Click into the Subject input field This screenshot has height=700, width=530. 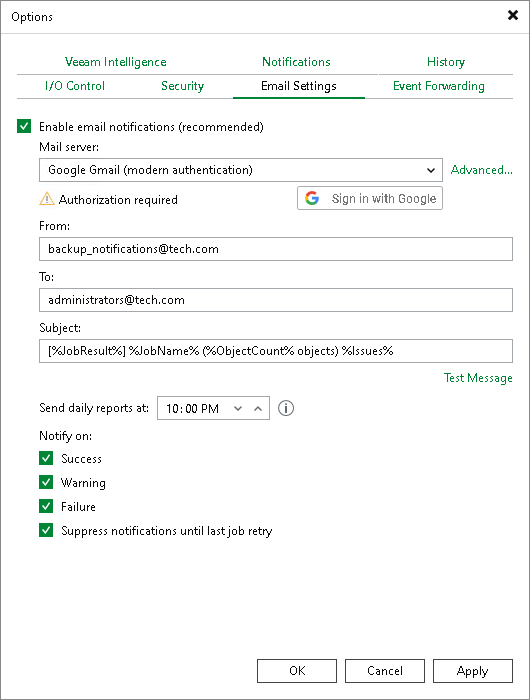[x=275, y=351]
